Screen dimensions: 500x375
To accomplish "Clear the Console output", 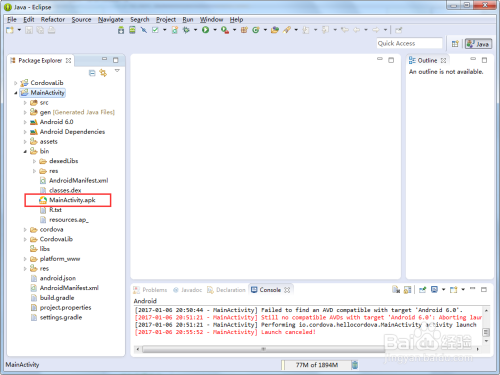I will pyautogui.click(x=396, y=290).
